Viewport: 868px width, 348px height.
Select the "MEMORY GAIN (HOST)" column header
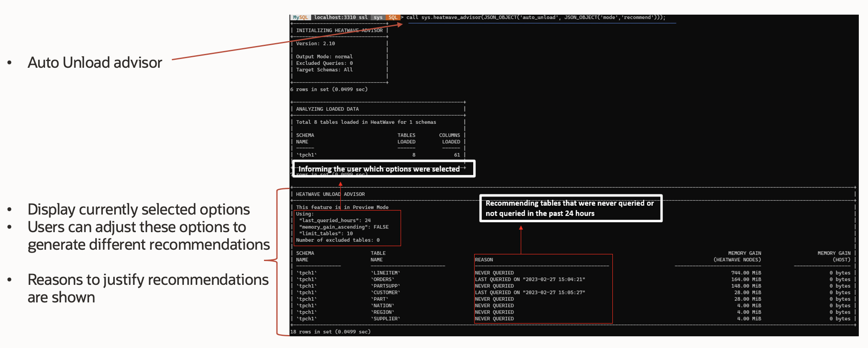coord(834,256)
